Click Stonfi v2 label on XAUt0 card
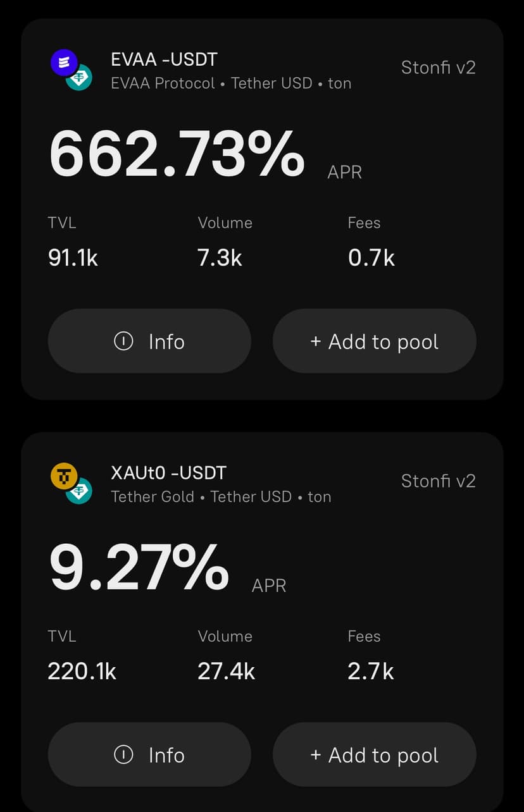This screenshot has height=812, width=524. [438, 481]
